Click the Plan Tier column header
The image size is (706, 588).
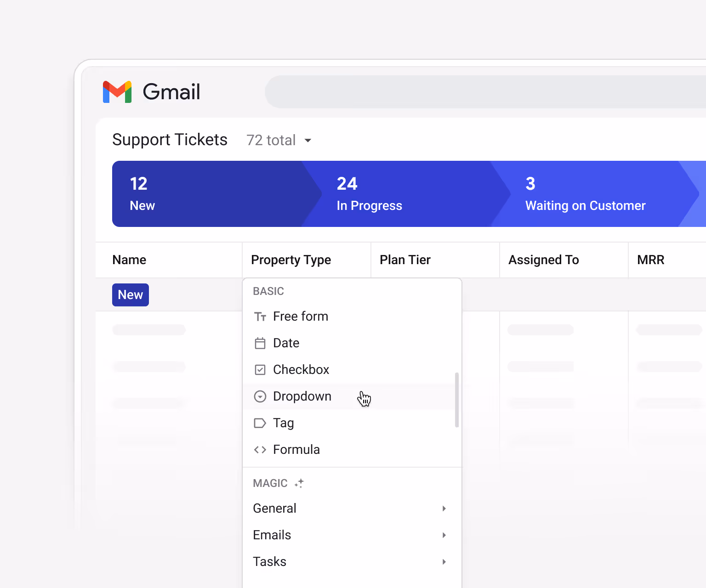point(435,260)
